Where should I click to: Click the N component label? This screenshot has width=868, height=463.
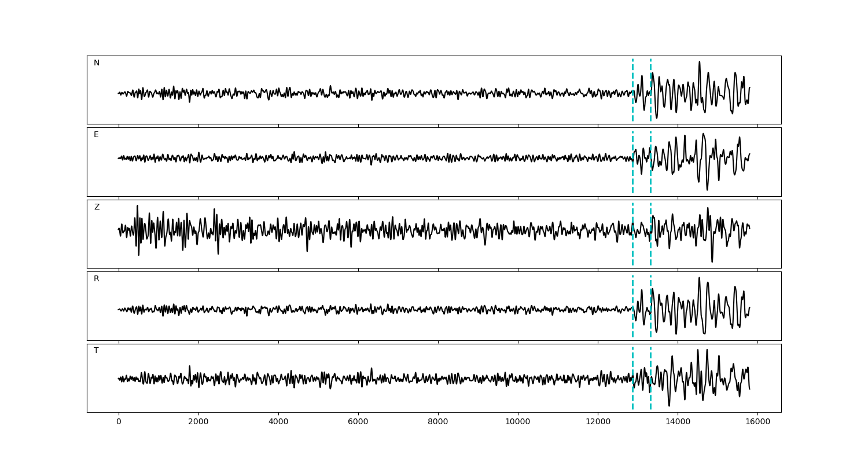pyautogui.click(x=97, y=63)
